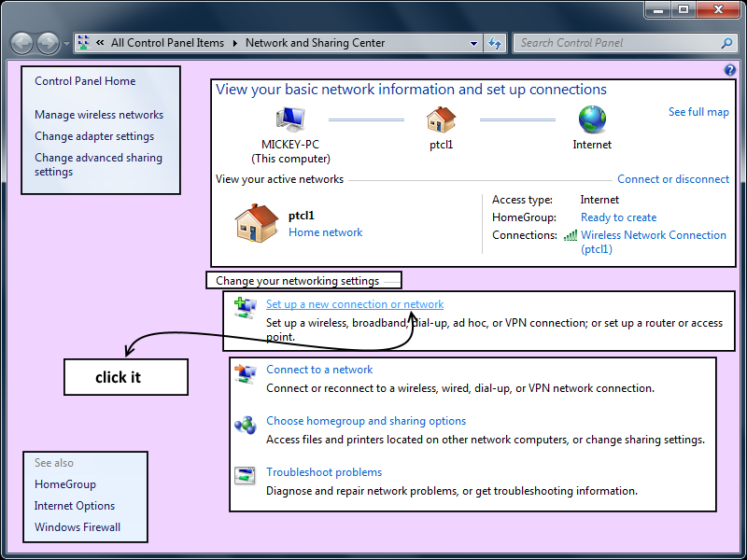Viewport: 747px width, 560px height.
Task: Click the 'MICKEY-PC (This computer)' label
Action: (290, 151)
